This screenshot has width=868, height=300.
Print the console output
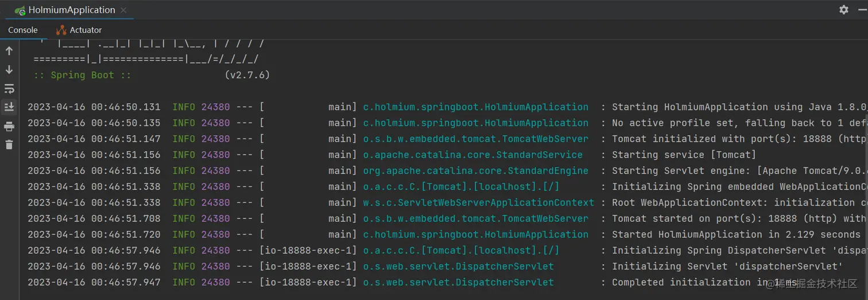pyautogui.click(x=9, y=126)
